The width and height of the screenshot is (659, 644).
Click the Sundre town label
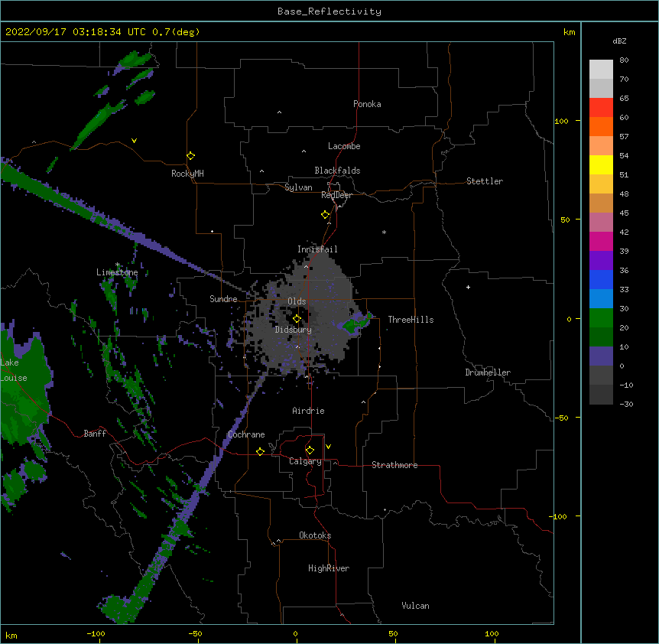coord(223,299)
